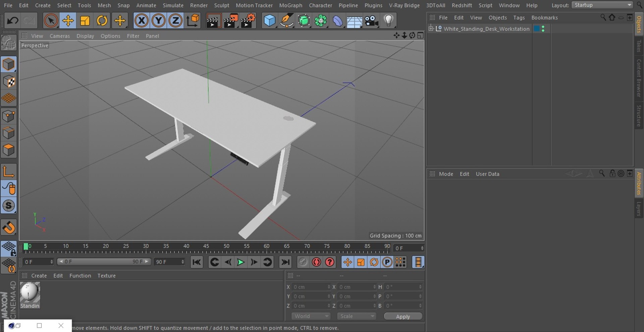
Task: Open Edit Render Settings gear clapperboard
Action: pyautogui.click(x=248, y=21)
